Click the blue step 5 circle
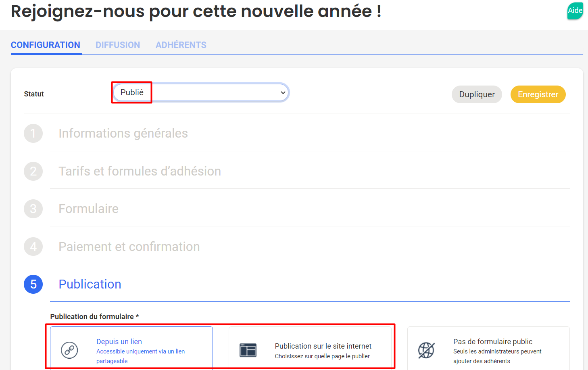This screenshot has height=370, width=588. [x=33, y=284]
